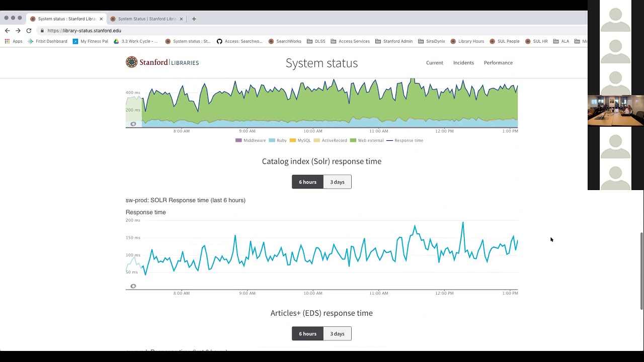Expand the Access Services bookmarks folder
Viewport: 644px width, 362px height.
point(354,41)
